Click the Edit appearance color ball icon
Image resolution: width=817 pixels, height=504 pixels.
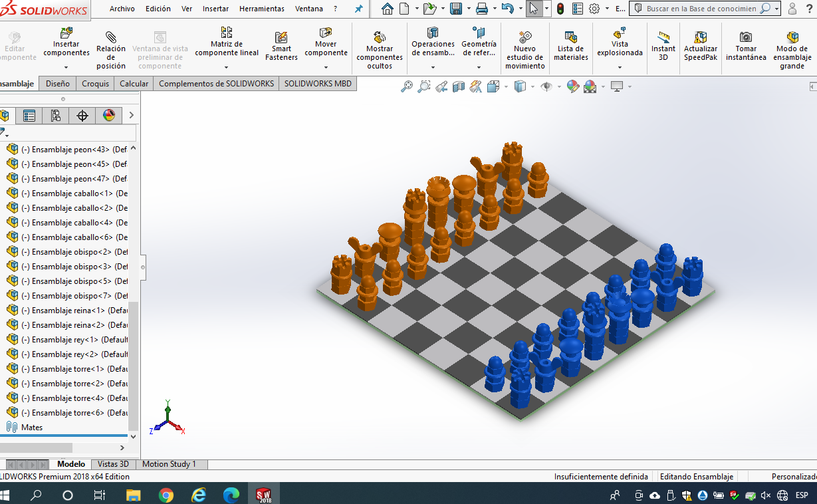[573, 86]
